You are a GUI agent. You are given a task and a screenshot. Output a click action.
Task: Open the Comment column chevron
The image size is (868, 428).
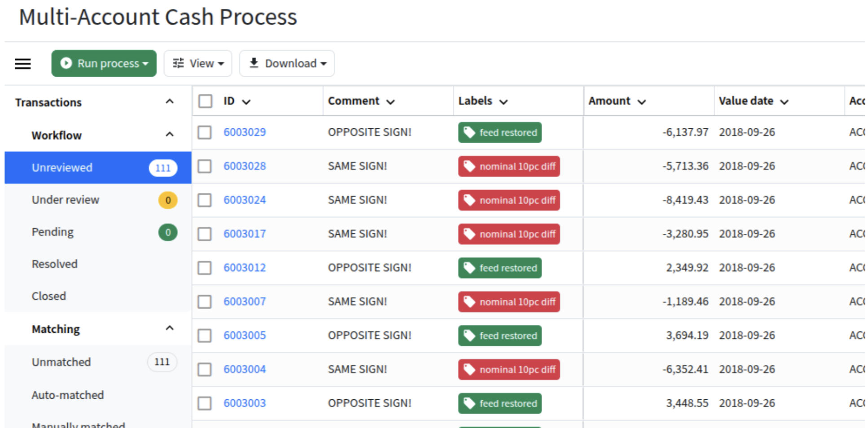coord(390,102)
